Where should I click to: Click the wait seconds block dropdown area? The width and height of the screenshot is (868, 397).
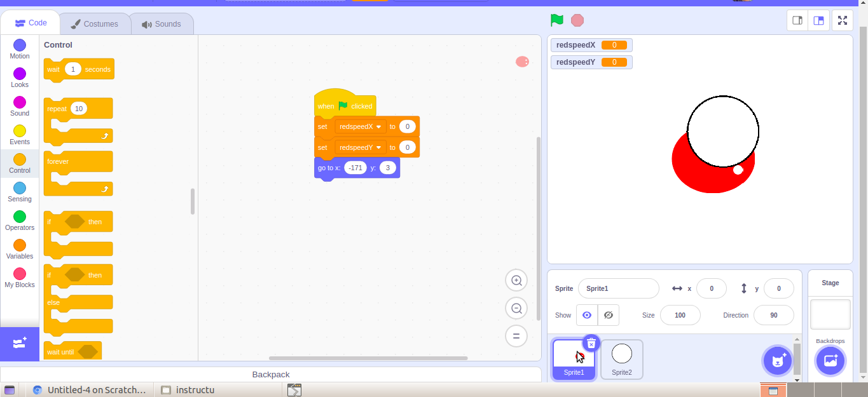tap(73, 69)
